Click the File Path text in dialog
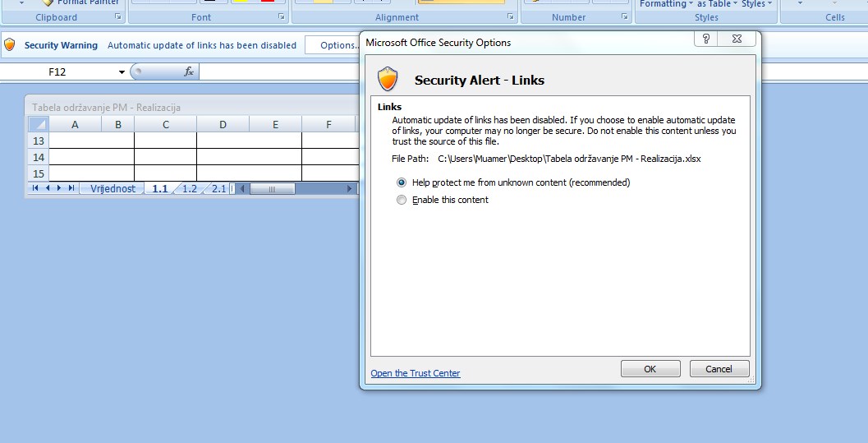The image size is (868, 443). [x=546, y=159]
